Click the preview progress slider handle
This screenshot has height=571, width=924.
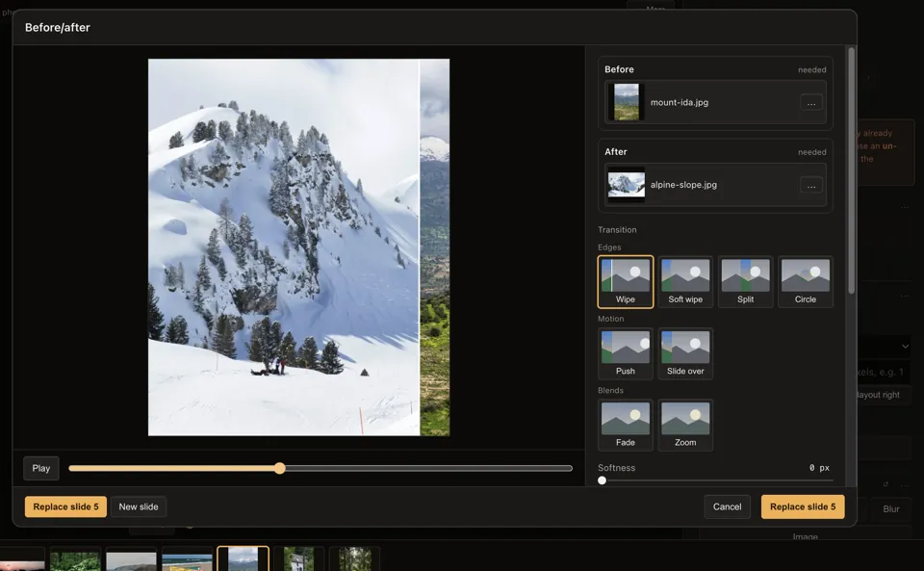[280, 469]
